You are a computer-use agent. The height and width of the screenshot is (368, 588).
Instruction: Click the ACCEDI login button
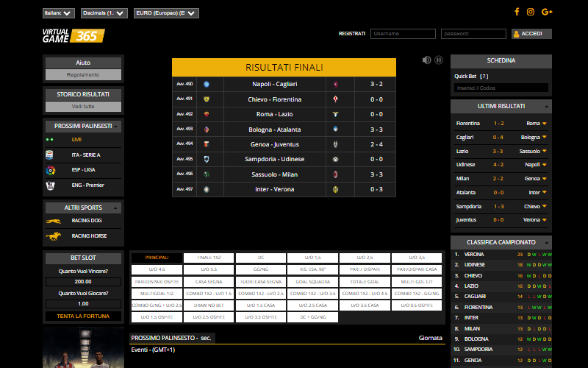tap(531, 34)
